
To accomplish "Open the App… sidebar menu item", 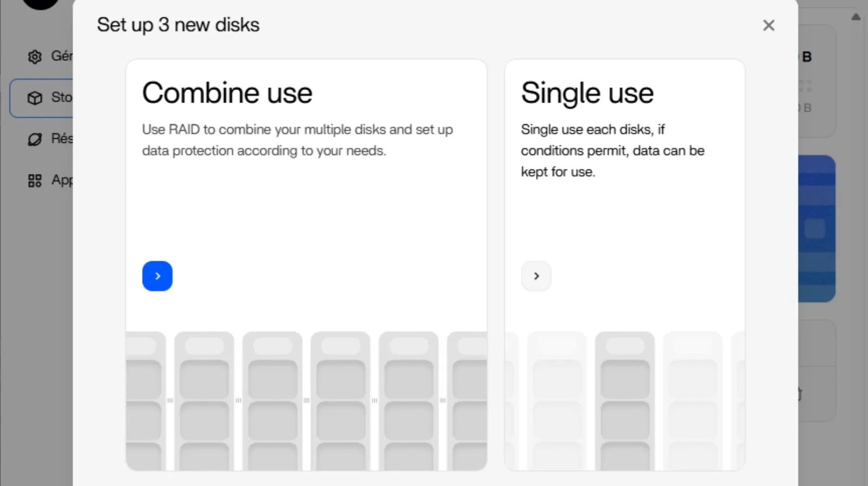I will (x=62, y=180).
